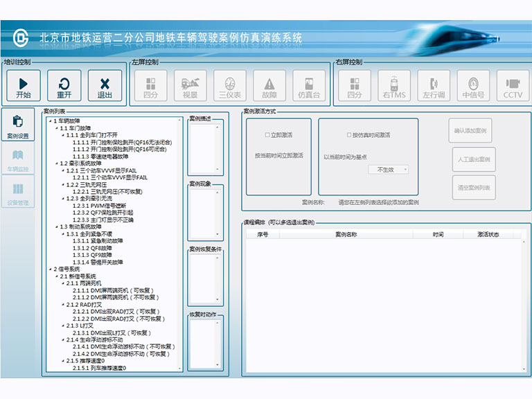
Task: Open the 设备管理 sidebar tab
Action: 18,192
